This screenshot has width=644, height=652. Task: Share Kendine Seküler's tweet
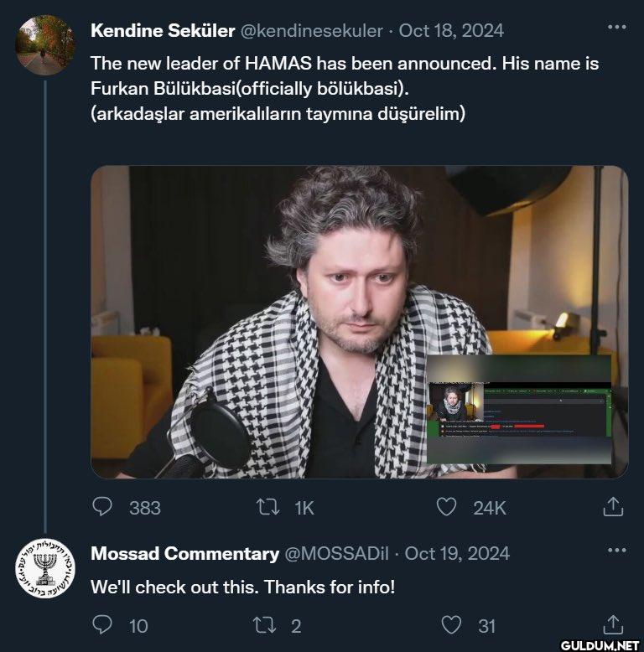[614, 507]
